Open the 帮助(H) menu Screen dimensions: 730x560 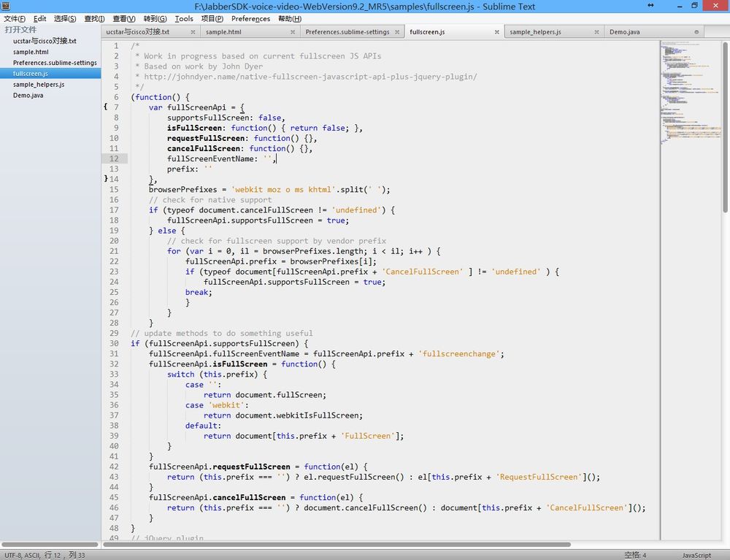[290, 19]
